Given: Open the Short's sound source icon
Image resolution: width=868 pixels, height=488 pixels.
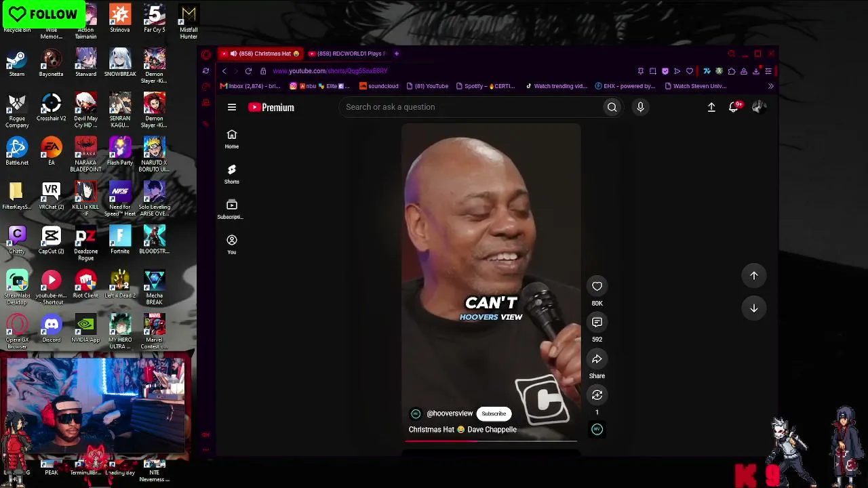Looking at the screenshot, I should (x=597, y=429).
